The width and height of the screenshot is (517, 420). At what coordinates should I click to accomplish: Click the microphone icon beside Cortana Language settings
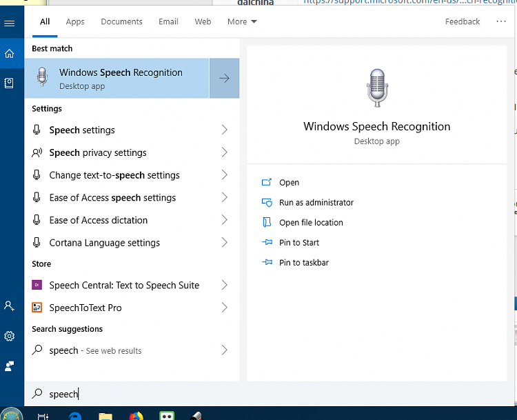(x=37, y=243)
